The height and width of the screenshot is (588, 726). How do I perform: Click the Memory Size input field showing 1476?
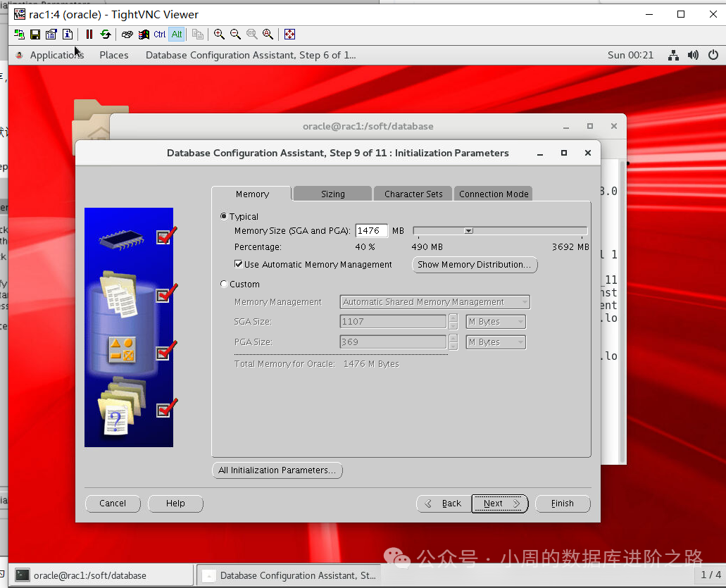point(371,230)
